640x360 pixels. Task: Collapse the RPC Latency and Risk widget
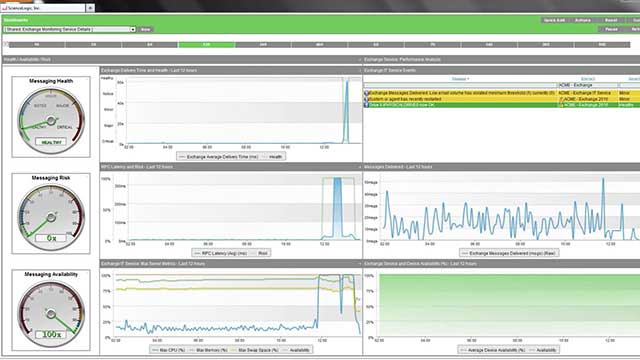point(360,167)
